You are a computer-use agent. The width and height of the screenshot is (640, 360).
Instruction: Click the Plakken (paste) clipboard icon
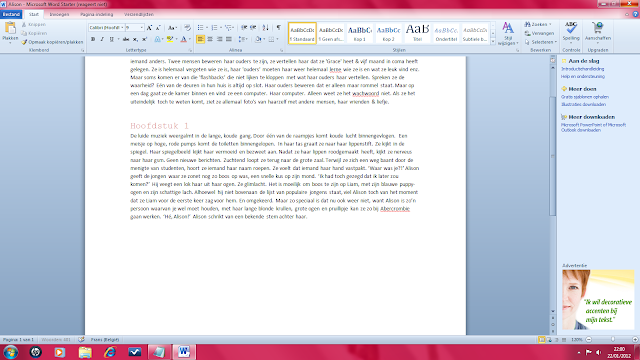click(10, 29)
